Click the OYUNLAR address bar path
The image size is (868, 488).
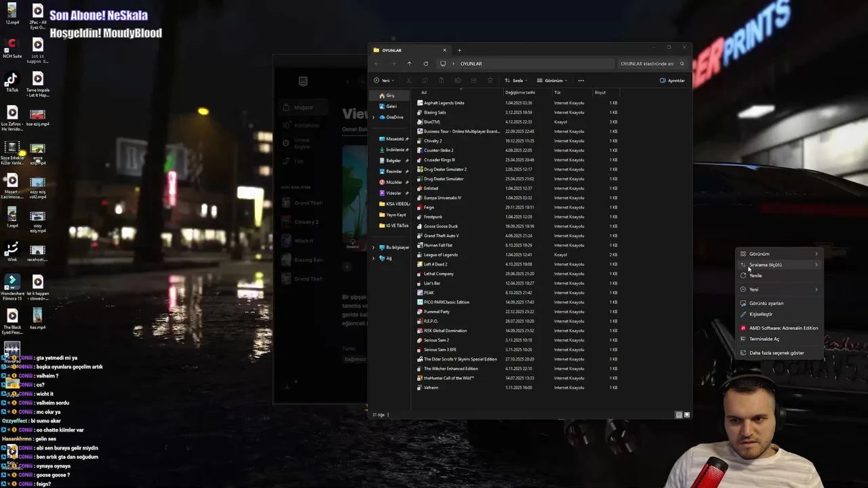click(x=471, y=64)
